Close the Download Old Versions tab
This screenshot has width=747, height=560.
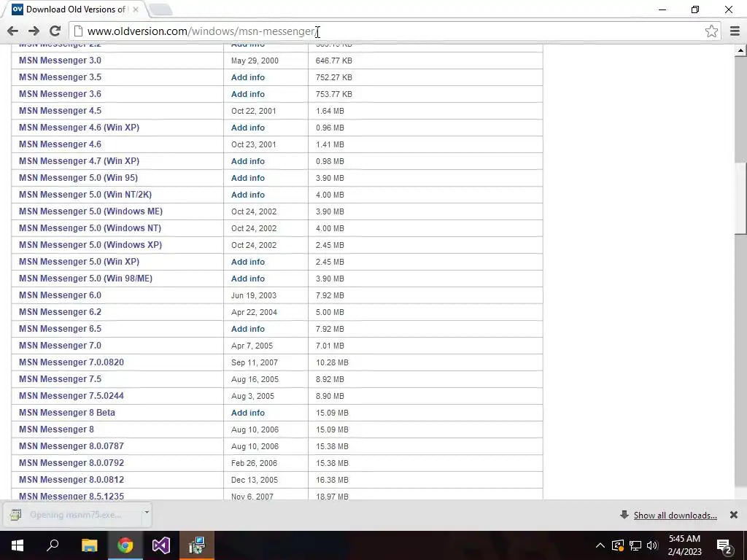[x=136, y=9]
